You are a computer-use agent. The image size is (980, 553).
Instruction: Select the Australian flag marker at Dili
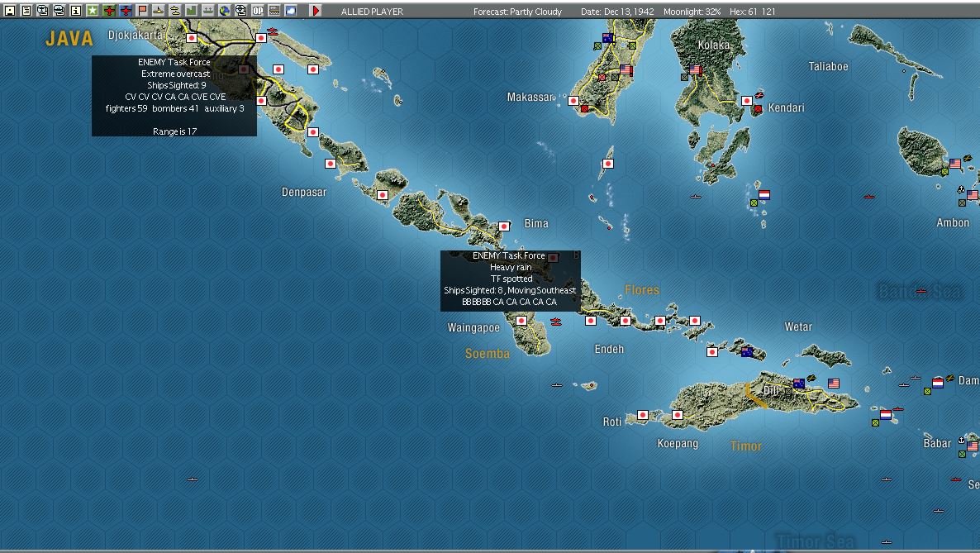[799, 384]
